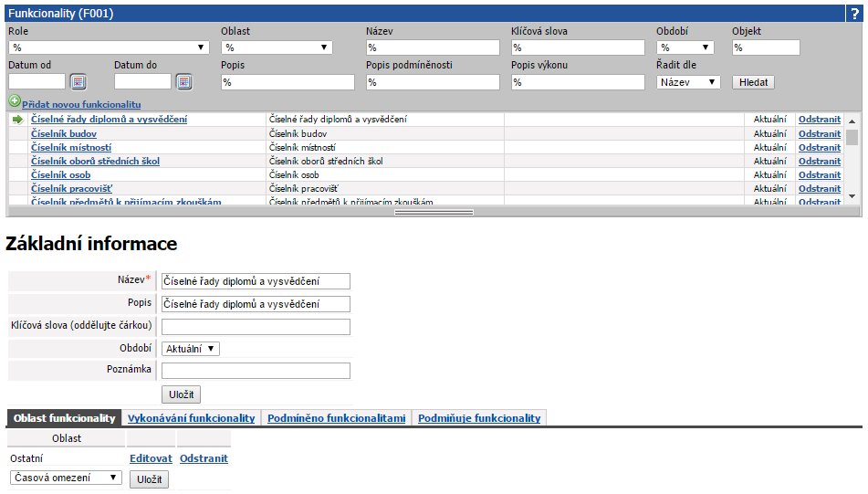Click the Poznámka input field
868x494 pixels.
pos(256,371)
